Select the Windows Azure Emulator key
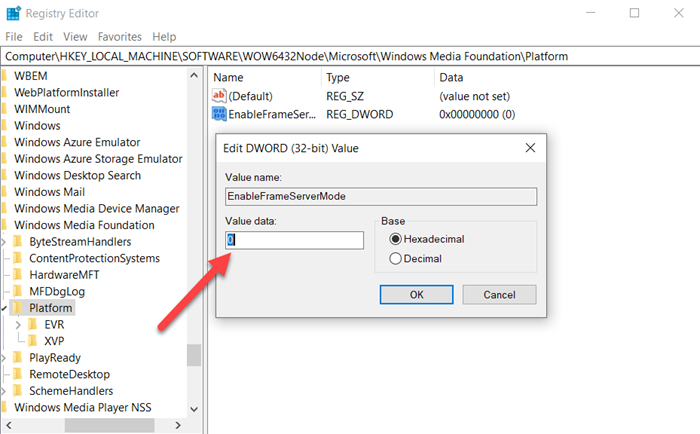This screenshot has height=434, width=700. (x=77, y=142)
